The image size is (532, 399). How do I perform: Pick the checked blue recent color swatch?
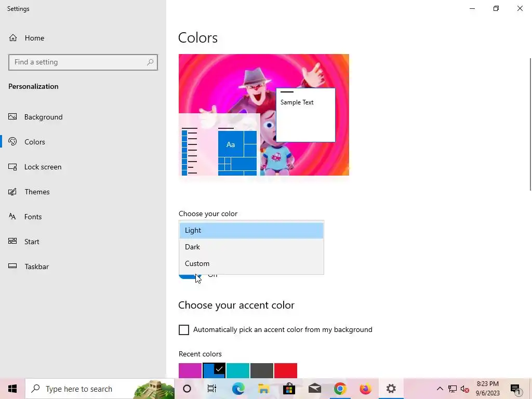coord(214,370)
